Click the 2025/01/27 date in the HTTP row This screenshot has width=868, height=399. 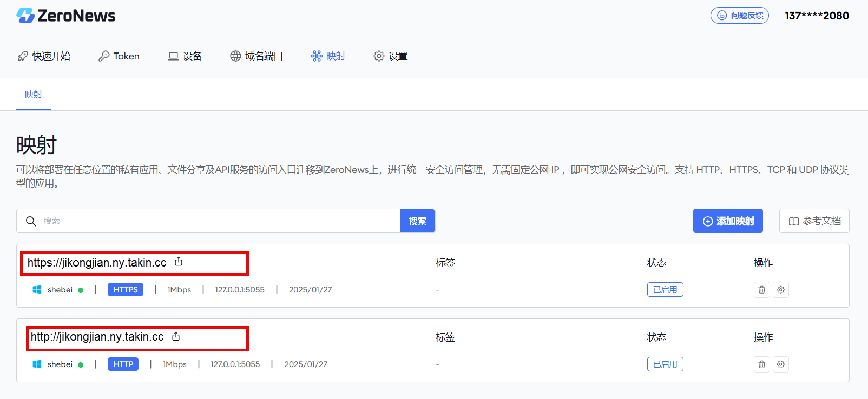306,364
